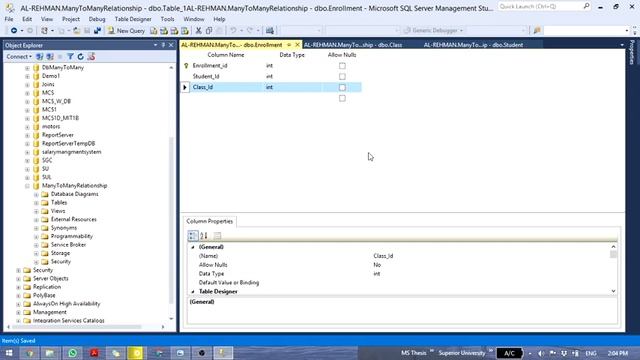Open the Connect dropdown in Object Explorer
This screenshot has height=360, width=640.
pos(19,57)
